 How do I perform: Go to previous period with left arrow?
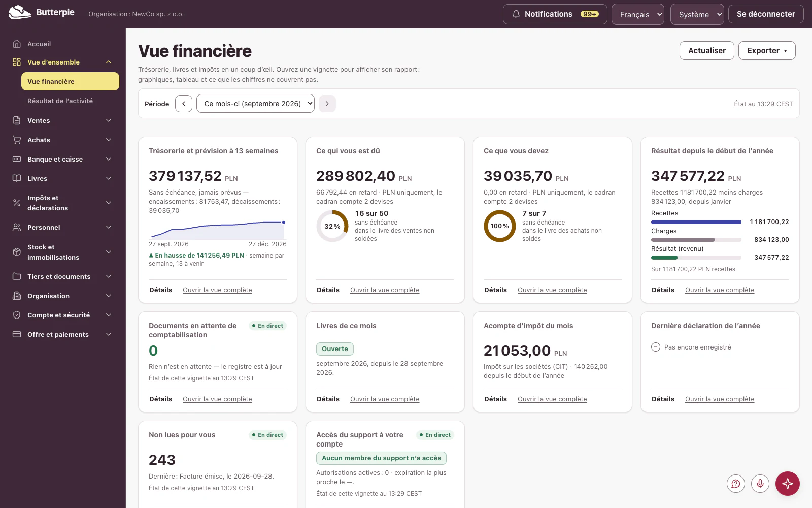[x=184, y=104]
